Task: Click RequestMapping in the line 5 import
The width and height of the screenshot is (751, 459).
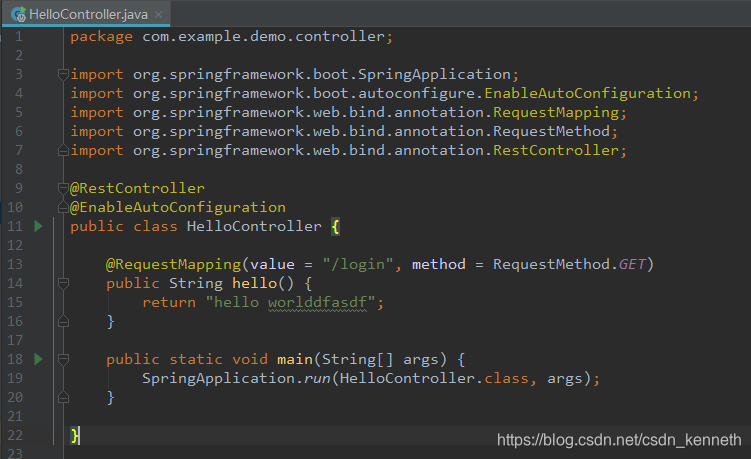Action: coord(556,113)
